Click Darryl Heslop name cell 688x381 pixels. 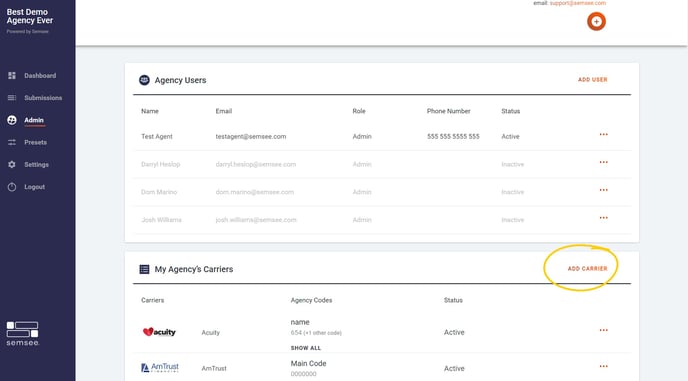(x=161, y=164)
